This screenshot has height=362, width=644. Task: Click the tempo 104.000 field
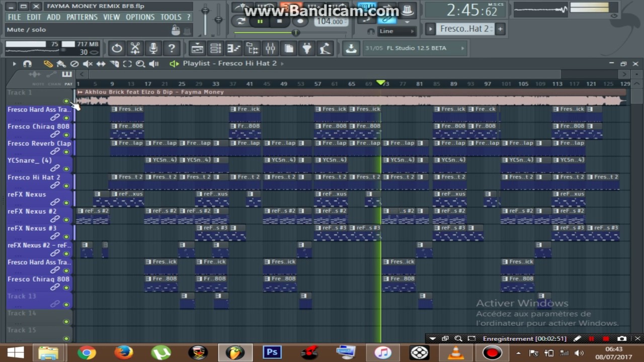pos(330,22)
